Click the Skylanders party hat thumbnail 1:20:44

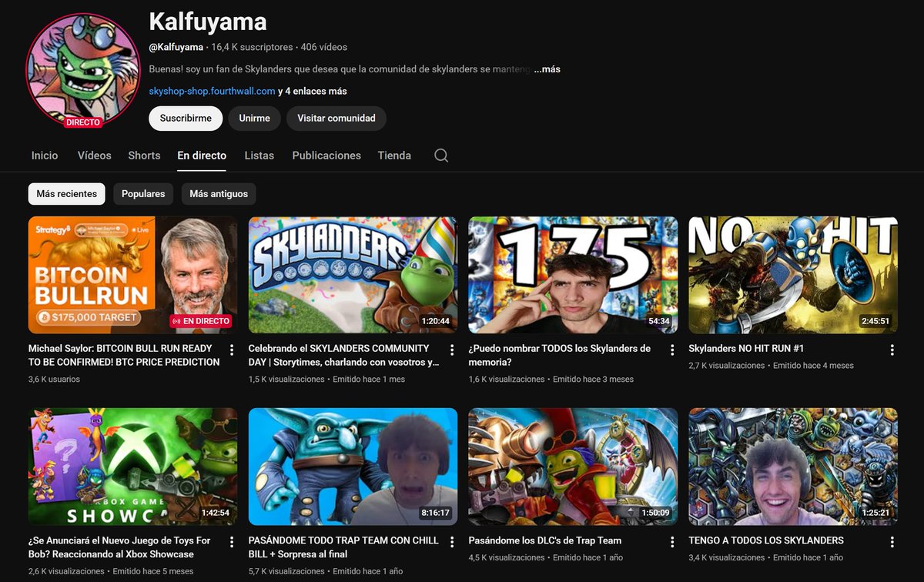[353, 275]
